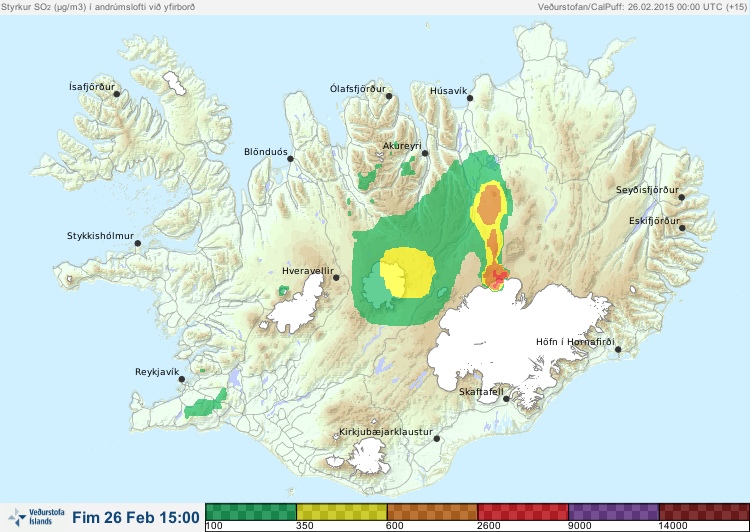Click the red 2600 legend swatch
Screen dimensions: 750x532
pyautogui.click(x=523, y=512)
